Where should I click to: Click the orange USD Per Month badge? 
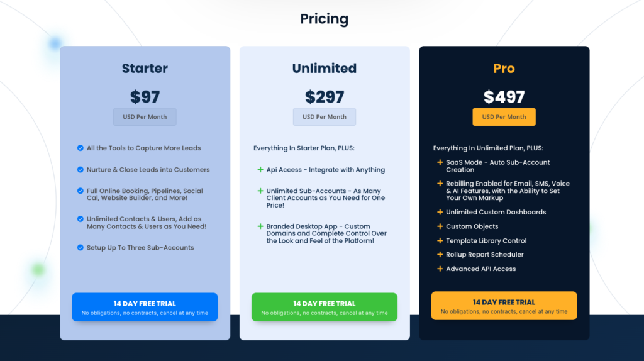pyautogui.click(x=504, y=116)
